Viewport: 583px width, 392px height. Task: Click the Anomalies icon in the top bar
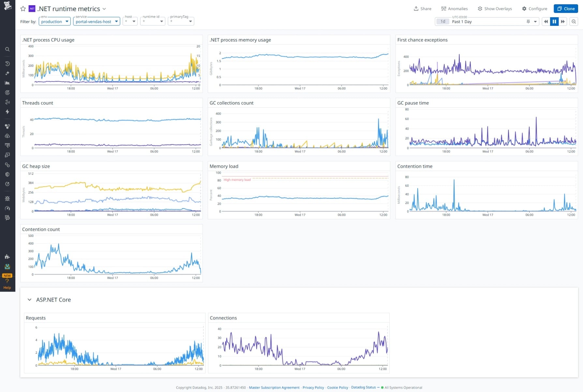454,8
